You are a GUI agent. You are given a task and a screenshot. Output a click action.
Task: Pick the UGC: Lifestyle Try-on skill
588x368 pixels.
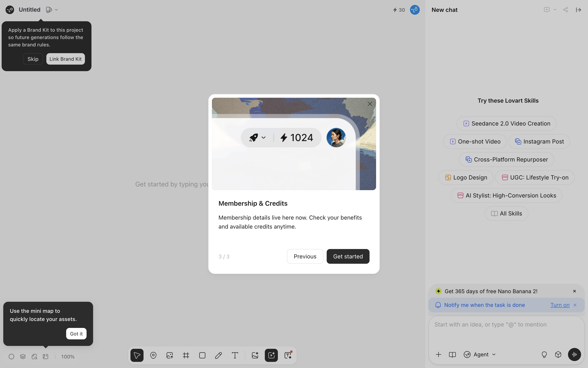point(535,177)
